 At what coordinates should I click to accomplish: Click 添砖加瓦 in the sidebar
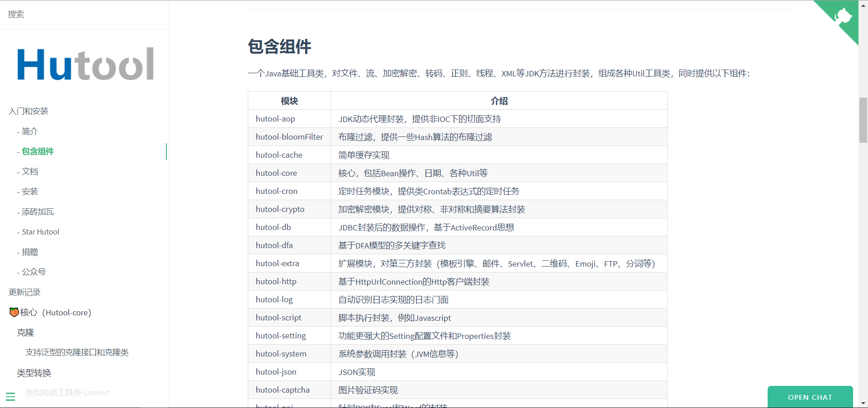(38, 211)
